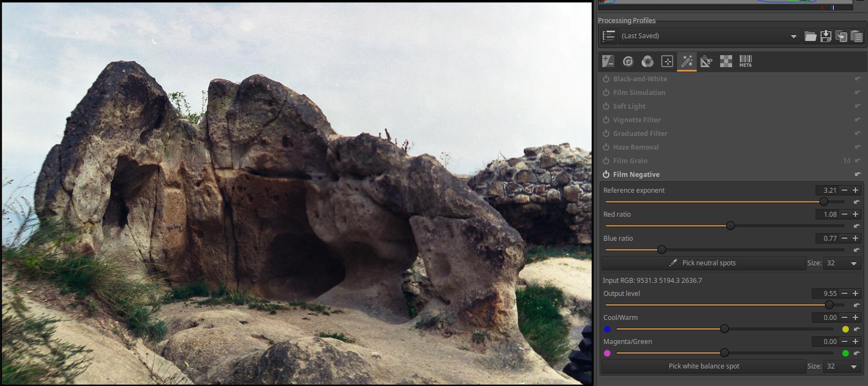
Task: Click the Cool/Warm slider handle
Action: click(x=725, y=329)
